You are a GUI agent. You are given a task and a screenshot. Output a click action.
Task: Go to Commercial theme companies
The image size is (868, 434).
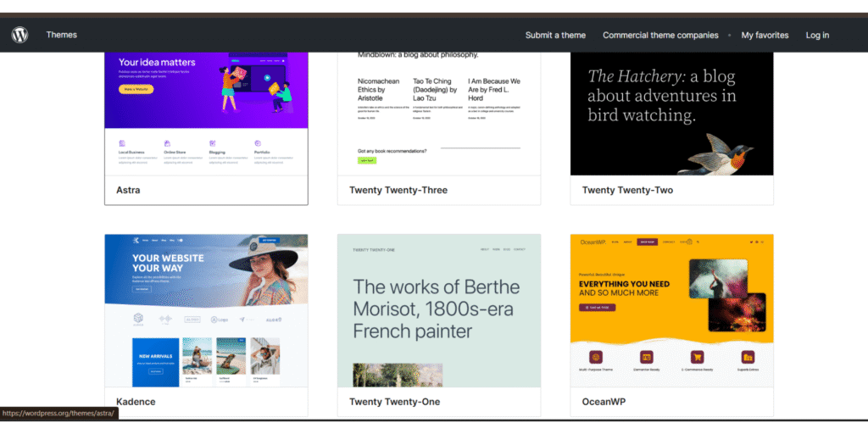pos(660,36)
